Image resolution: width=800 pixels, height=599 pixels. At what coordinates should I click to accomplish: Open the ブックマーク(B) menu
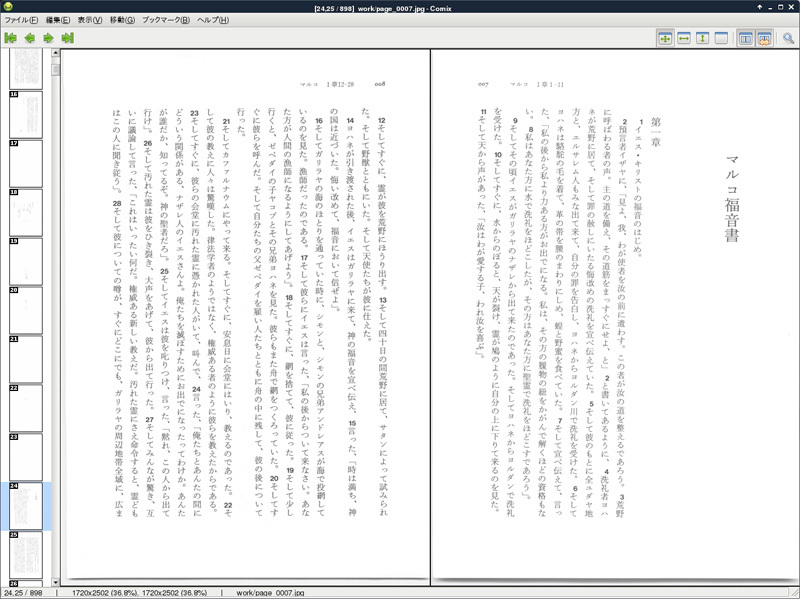point(166,20)
